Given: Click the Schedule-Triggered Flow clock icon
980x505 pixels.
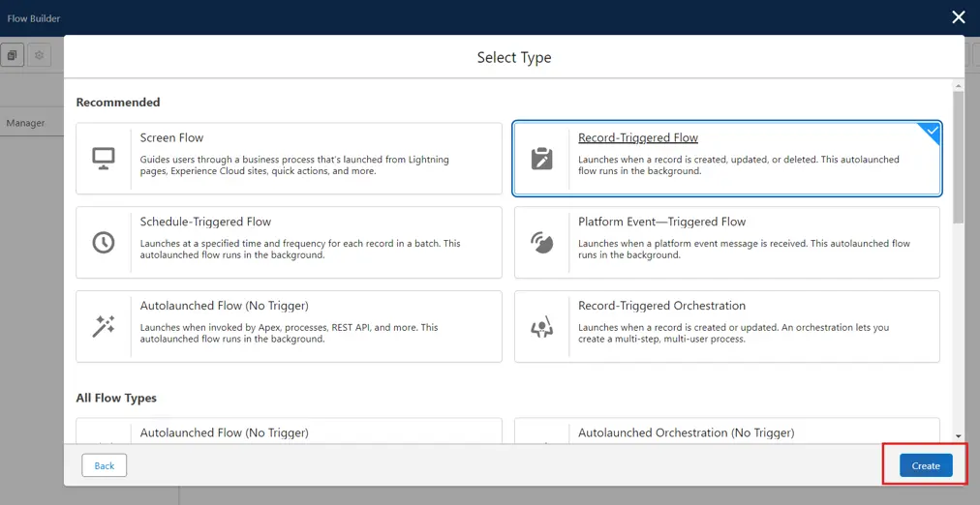Looking at the screenshot, I should click(104, 243).
